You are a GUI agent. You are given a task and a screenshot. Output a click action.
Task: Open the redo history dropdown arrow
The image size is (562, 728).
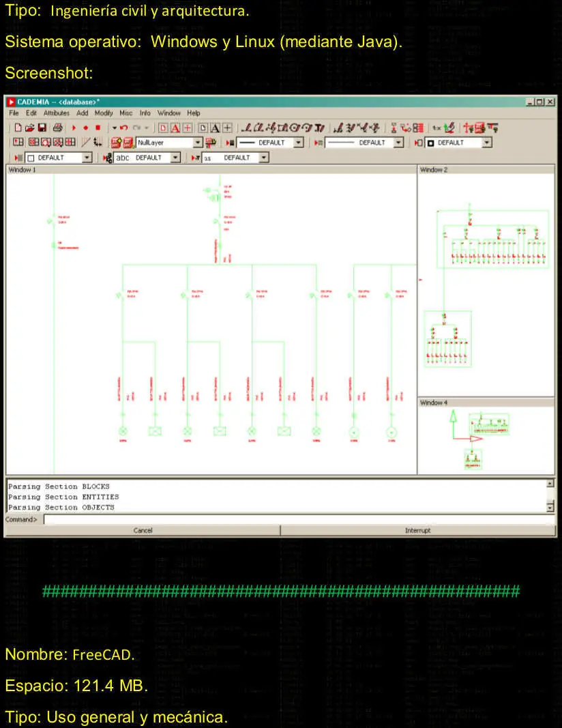146,128
